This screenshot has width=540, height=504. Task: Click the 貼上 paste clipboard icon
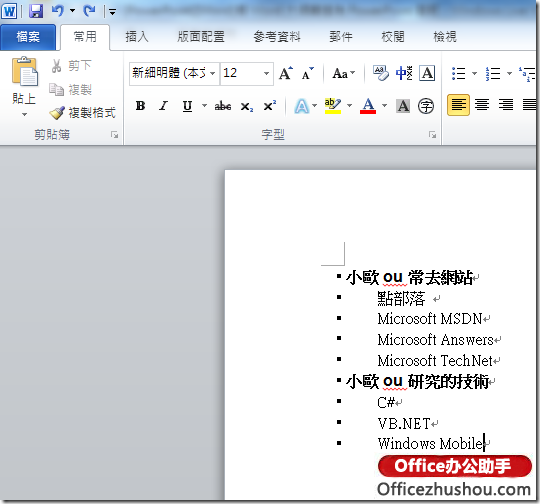24,72
